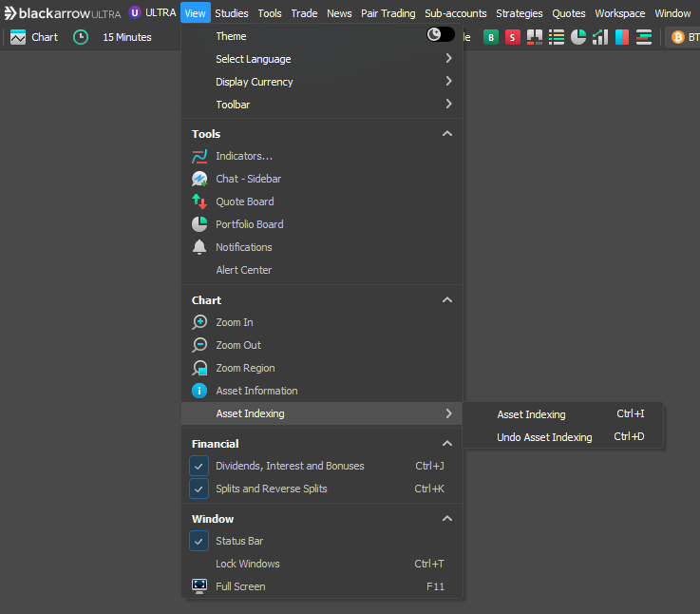700x614 pixels.
Task: Uncheck Dividends, Interest and Bonuses
Action: pos(199,466)
